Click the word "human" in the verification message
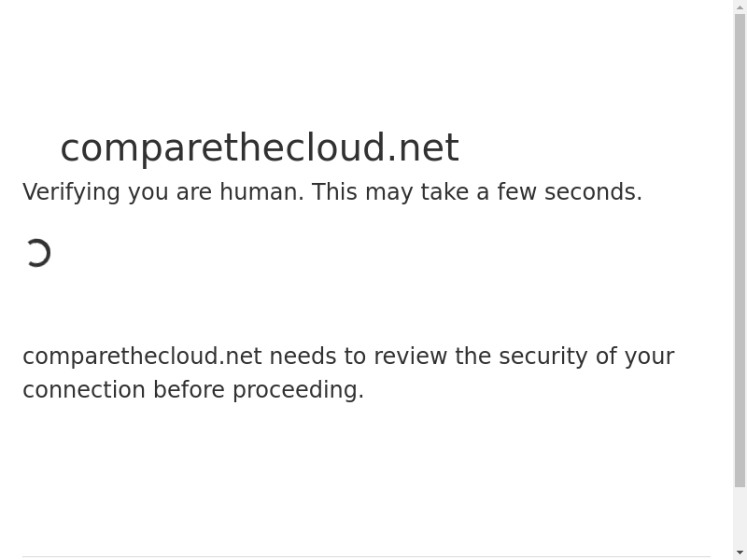747x560 pixels. (x=259, y=192)
